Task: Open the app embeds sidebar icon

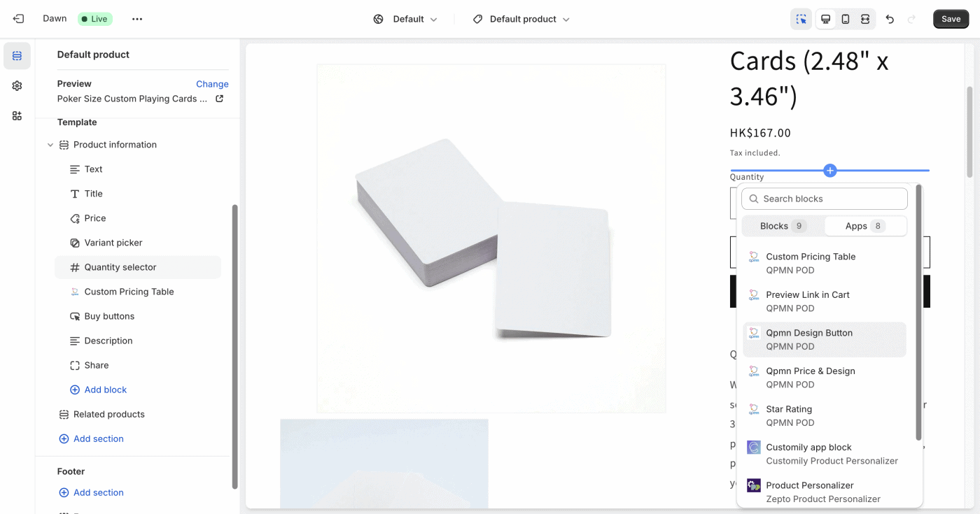Action: 17,115
